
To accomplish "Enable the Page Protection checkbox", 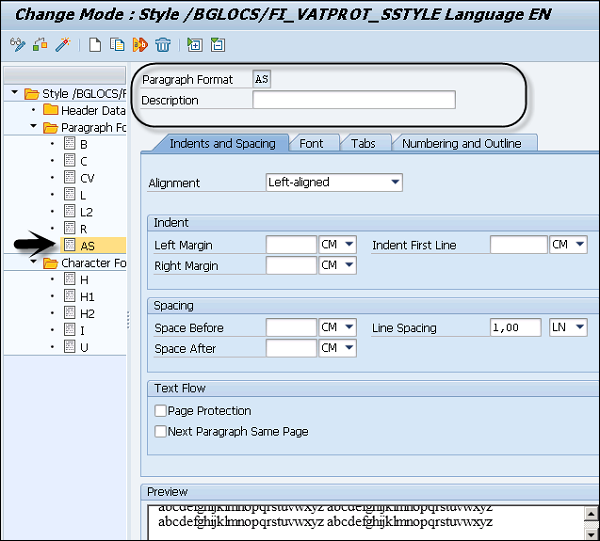I will 161,411.
